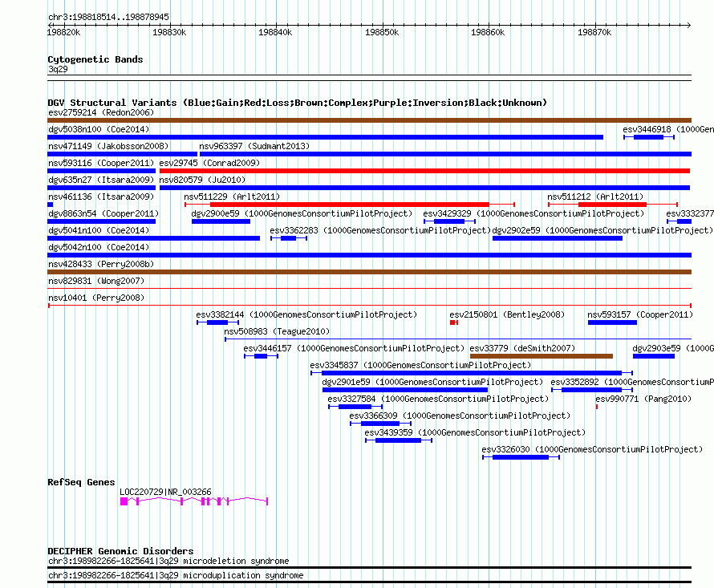
Task: Open nsv963397 (Sudmant2013) variant label
Action: click(x=254, y=146)
